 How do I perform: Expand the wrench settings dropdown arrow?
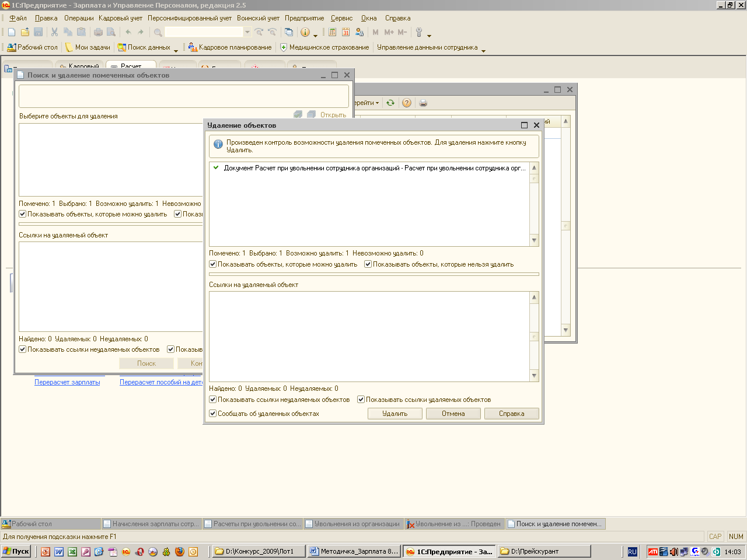coord(429,35)
